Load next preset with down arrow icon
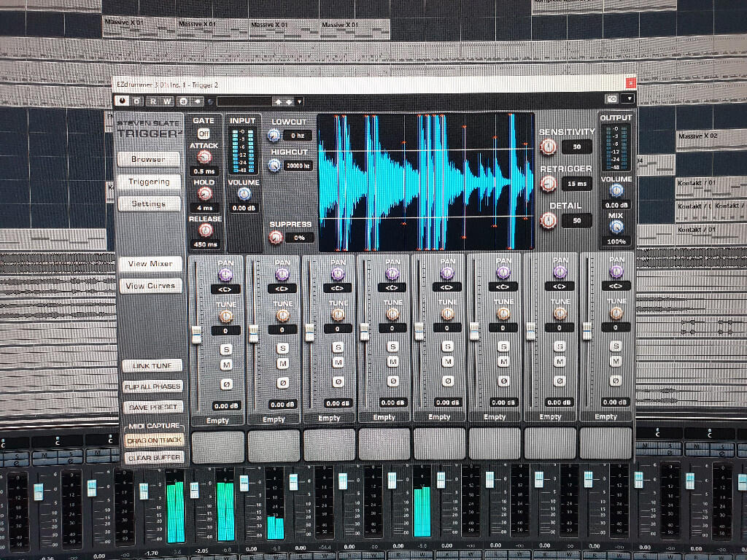Image resolution: width=747 pixels, height=560 pixels. 289,102
